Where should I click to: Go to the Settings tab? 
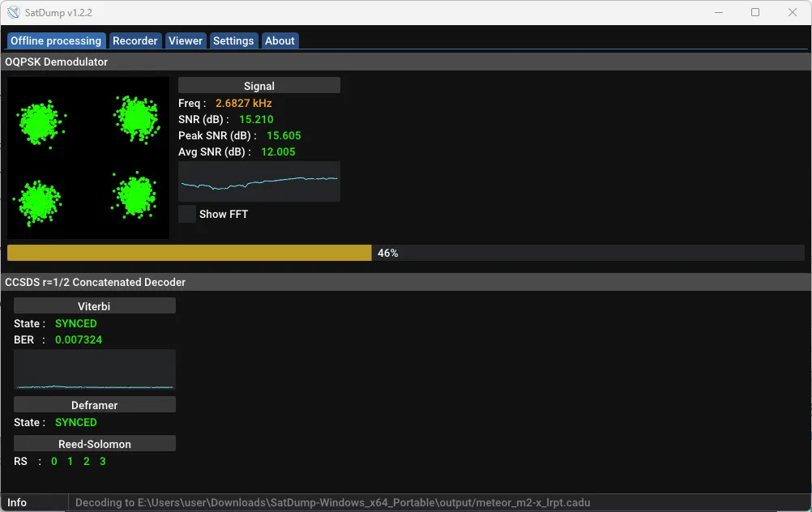pos(233,41)
